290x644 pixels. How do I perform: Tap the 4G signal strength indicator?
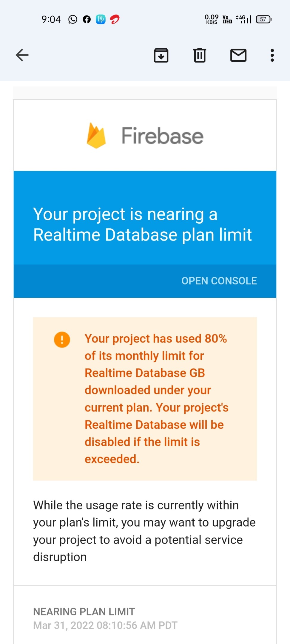pyautogui.click(x=244, y=19)
